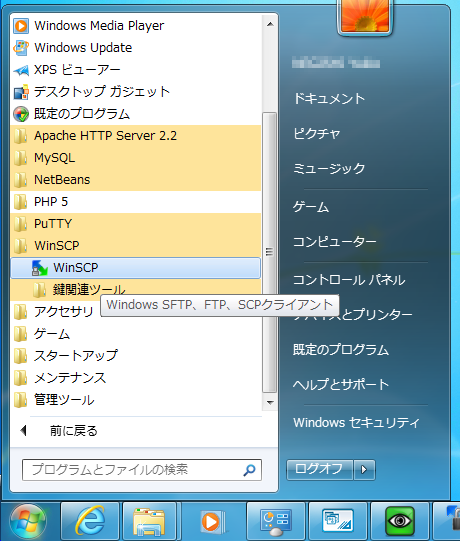Open コンピューター
The image size is (460, 541).
(x=334, y=242)
